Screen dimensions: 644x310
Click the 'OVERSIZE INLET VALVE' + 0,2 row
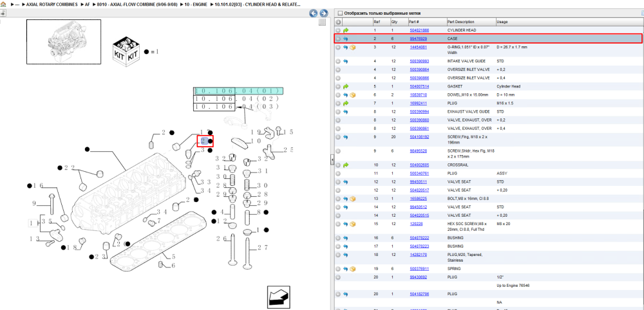[489, 69]
